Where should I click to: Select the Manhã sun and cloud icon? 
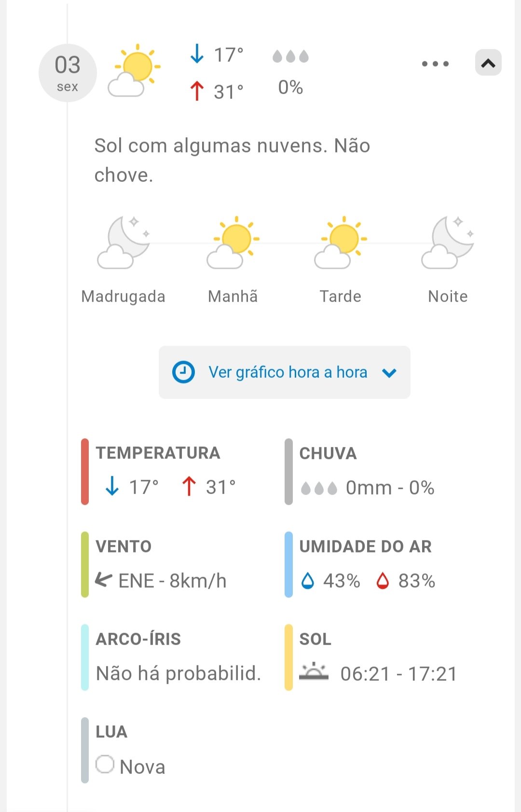point(233,242)
